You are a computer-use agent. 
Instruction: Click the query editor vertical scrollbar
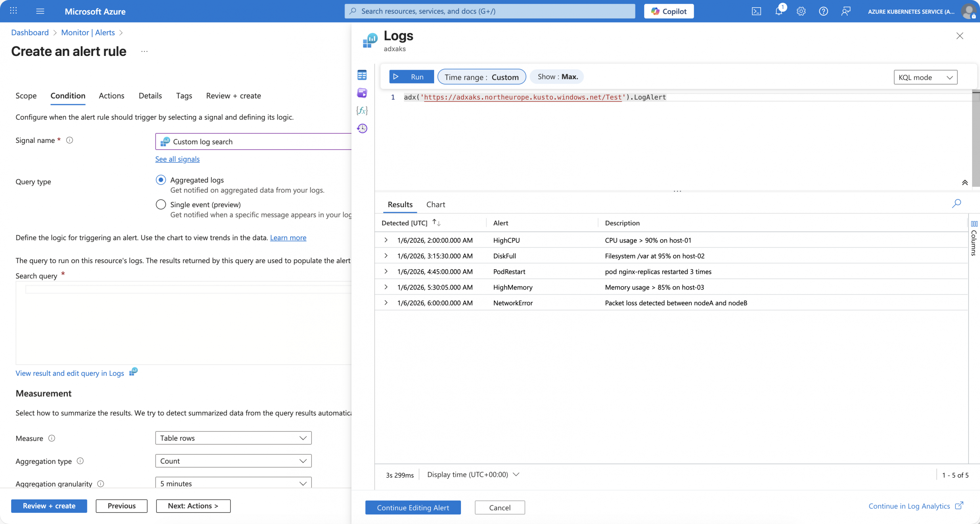pyautogui.click(x=975, y=138)
